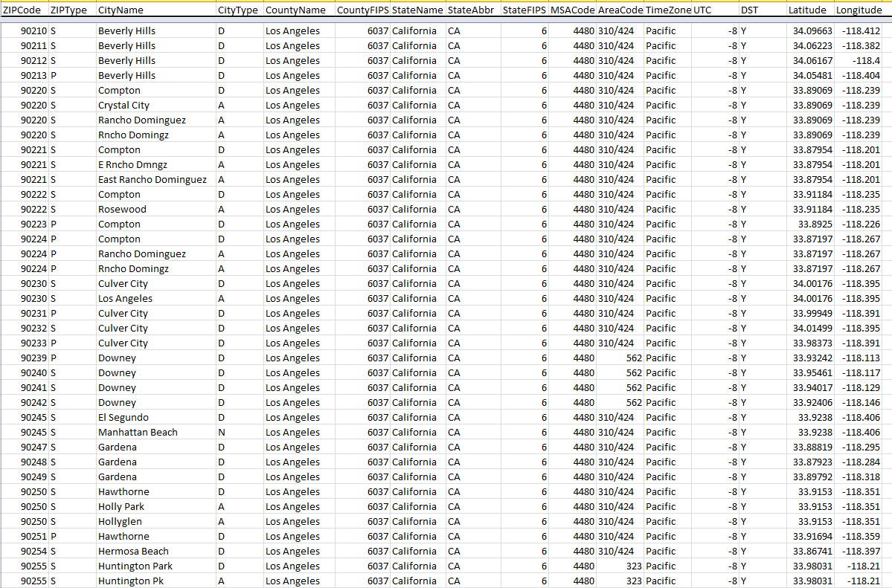Click latitude value 34.09663
Image resolution: width=892 pixels, height=588 pixels.
pos(809,30)
